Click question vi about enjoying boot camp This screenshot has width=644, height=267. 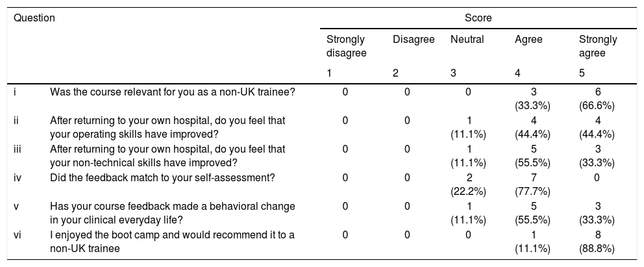(172, 240)
